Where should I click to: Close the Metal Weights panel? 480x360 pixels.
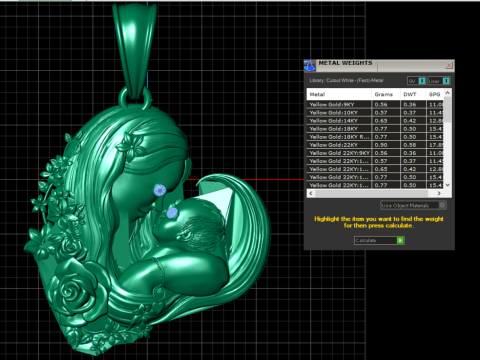449,65
